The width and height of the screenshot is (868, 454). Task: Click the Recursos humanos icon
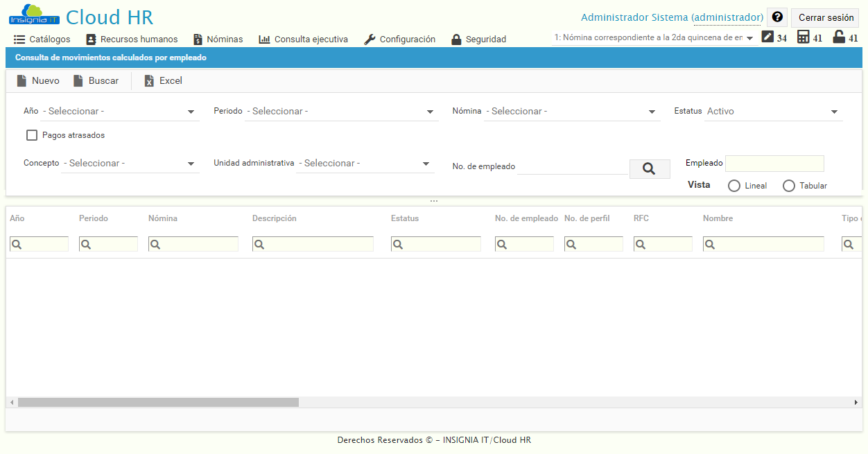[92, 40]
